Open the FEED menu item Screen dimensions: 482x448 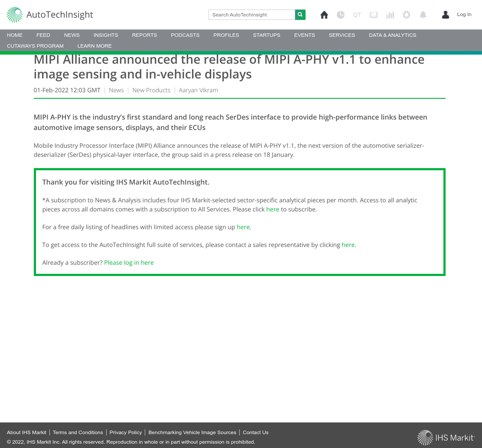pos(43,35)
